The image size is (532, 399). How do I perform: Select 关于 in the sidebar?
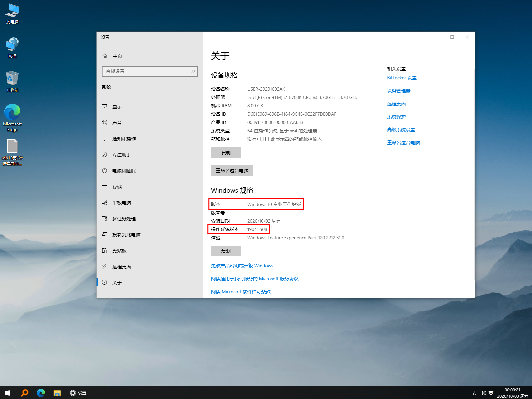[150, 283]
